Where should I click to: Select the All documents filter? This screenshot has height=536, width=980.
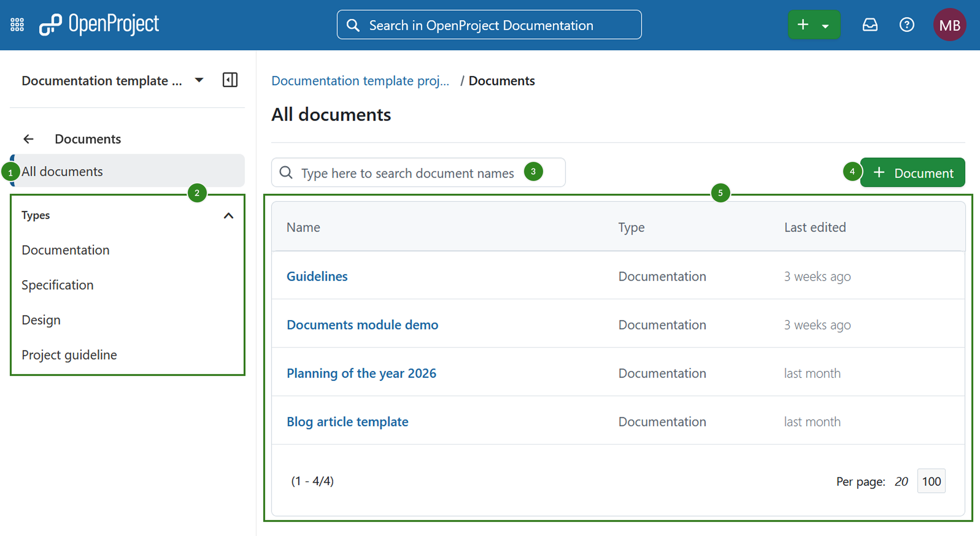(62, 171)
